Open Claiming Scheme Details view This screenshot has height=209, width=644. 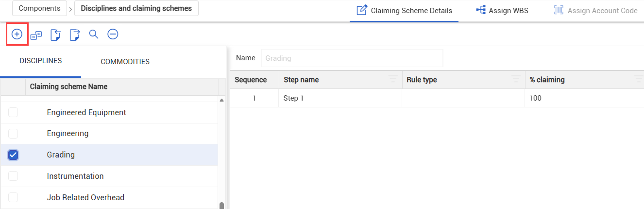[x=404, y=11]
